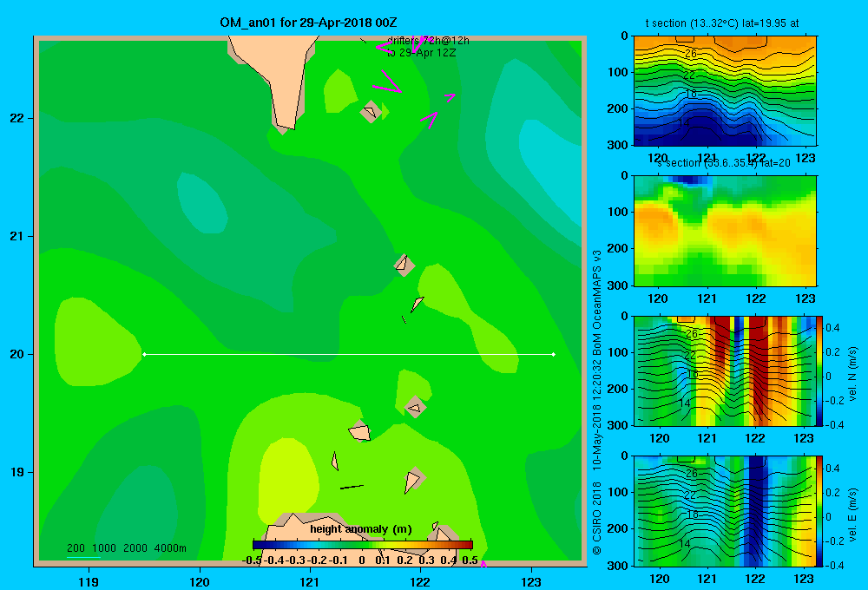868x590 pixels.
Task: Click the -0.5 value on height anomaly colorbar
Action: point(251,560)
